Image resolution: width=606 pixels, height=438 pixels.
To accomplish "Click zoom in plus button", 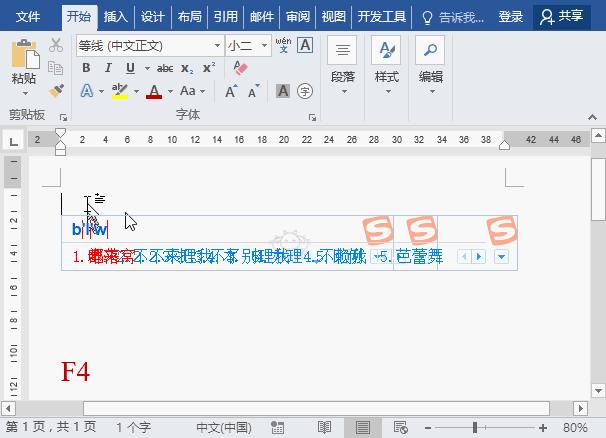I will tap(543, 428).
